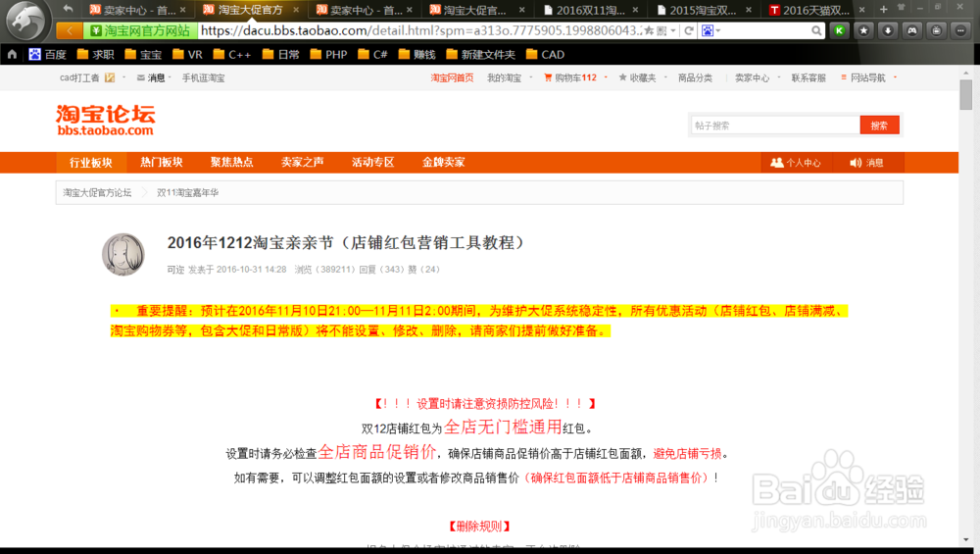Click the 收藏夹 star item
The height and width of the screenshot is (554, 980).
[x=638, y=77]
